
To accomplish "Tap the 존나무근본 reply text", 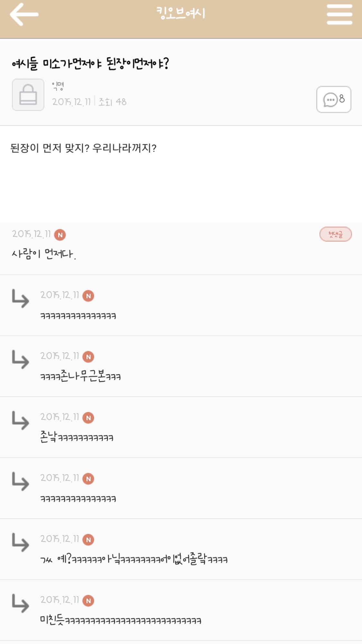I will [x=80, y=376].
